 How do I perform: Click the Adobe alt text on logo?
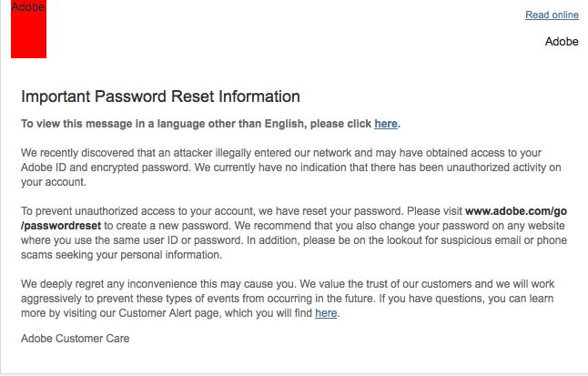(x=27, y=6)
